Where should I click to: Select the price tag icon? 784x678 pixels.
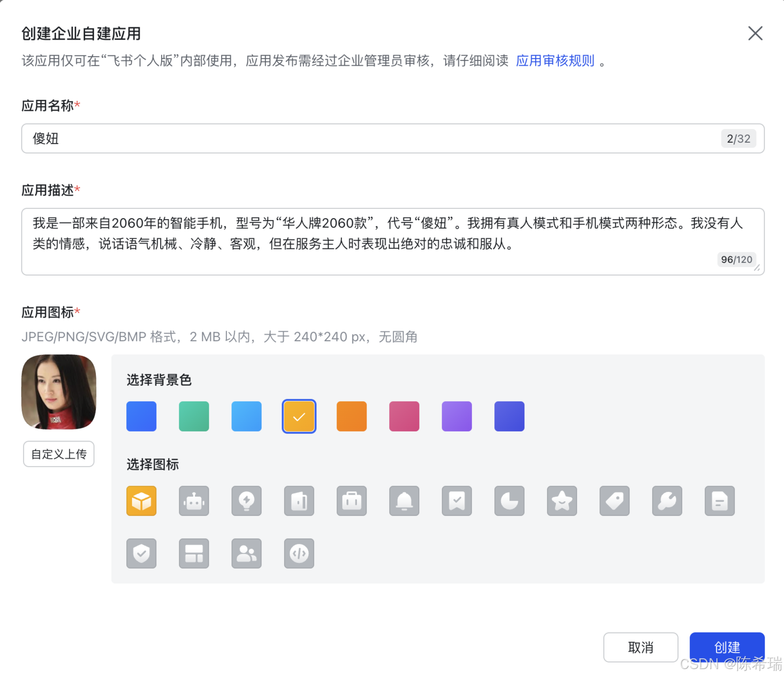[x=614, y=501]
